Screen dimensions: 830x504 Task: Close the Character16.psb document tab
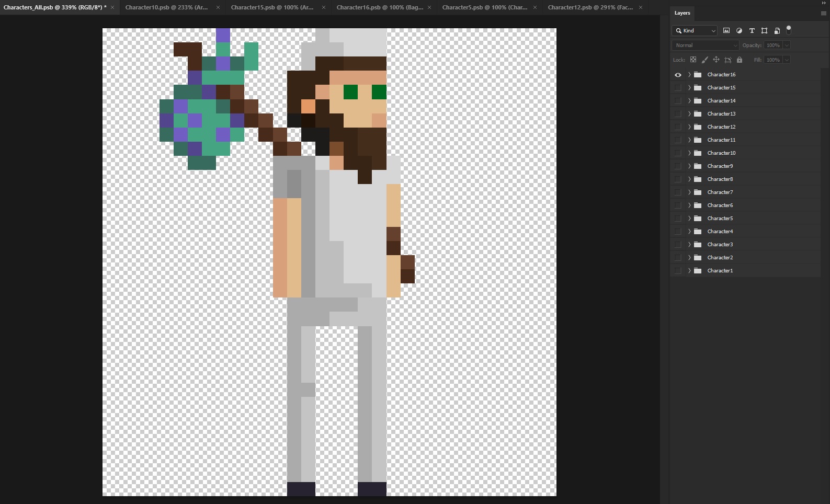click(x=429, y=7)
